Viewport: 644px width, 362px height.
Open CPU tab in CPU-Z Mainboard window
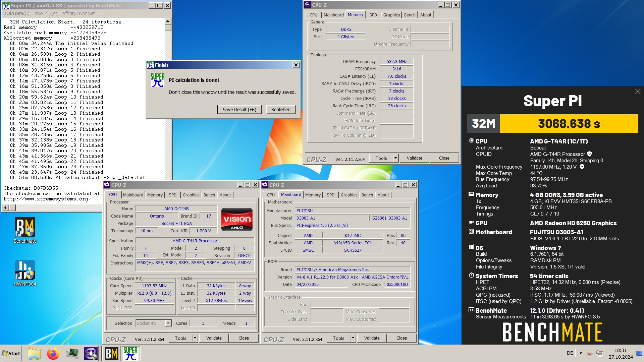click(271, 195)
